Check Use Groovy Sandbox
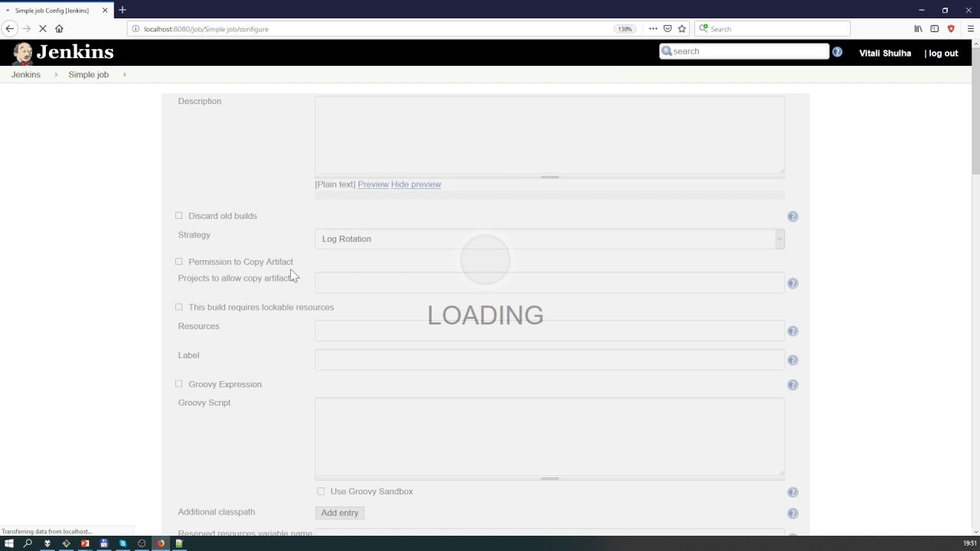 tap(321, 491)
